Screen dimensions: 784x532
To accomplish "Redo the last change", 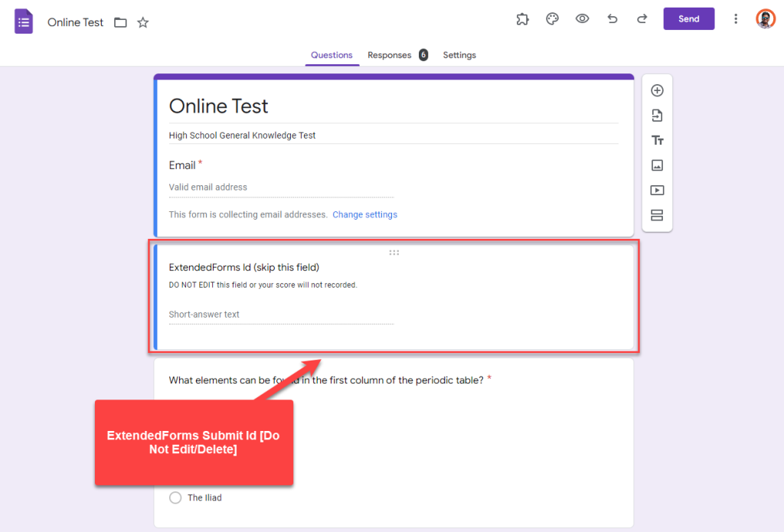I will coord(642,18).
